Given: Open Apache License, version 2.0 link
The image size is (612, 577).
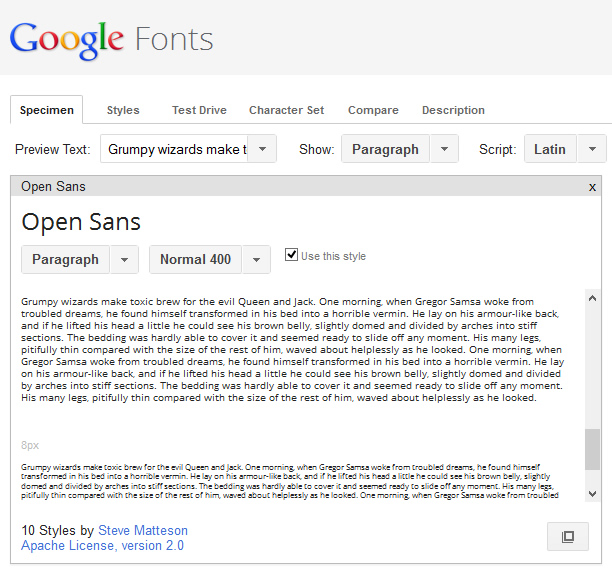Looking at the screenshot, I should point(102,545).
